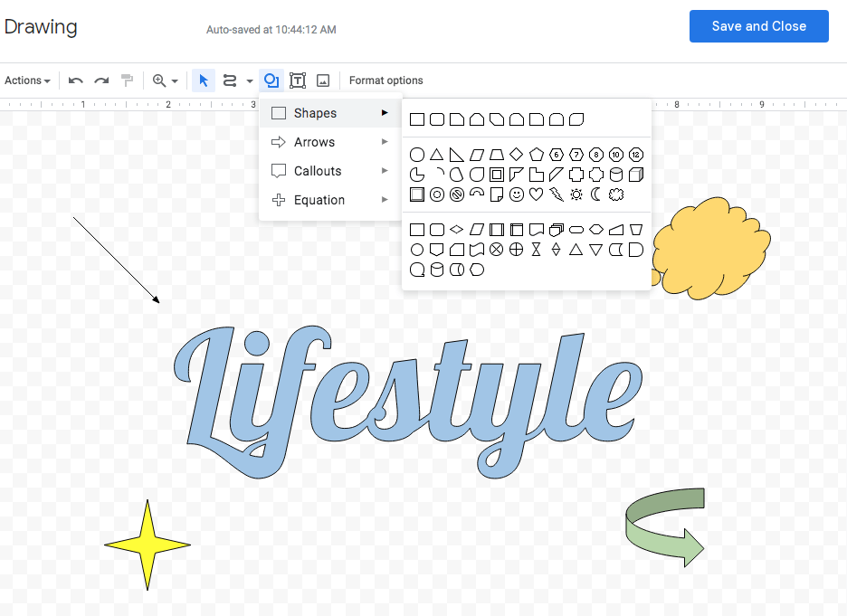Screen dimensions: 847x616
Task: Click the Undo arrow in the toolbar
Action: coord(76,81)
